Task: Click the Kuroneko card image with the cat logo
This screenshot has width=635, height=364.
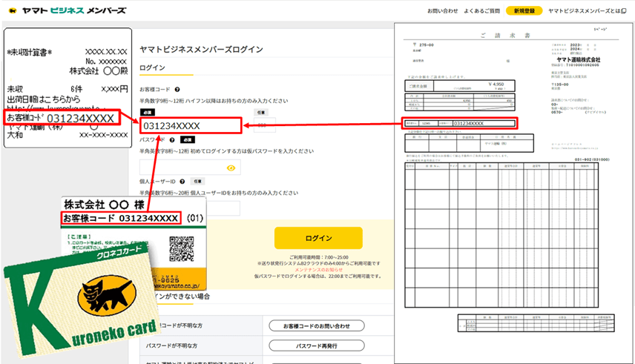Action: point(83,300)
